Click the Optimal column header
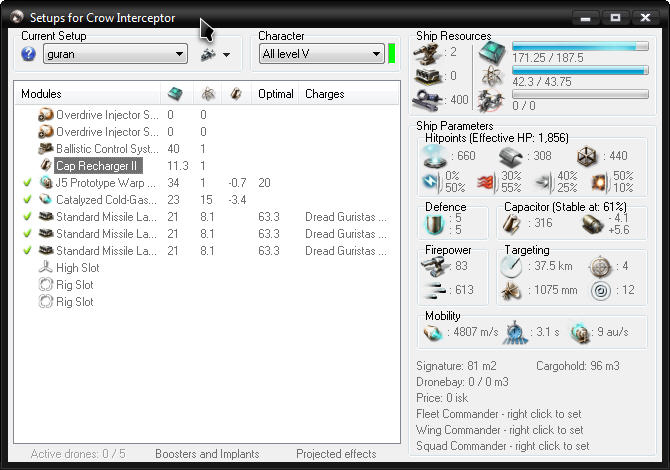The width and height of the screenshot is (670, 470). point(276,94)
